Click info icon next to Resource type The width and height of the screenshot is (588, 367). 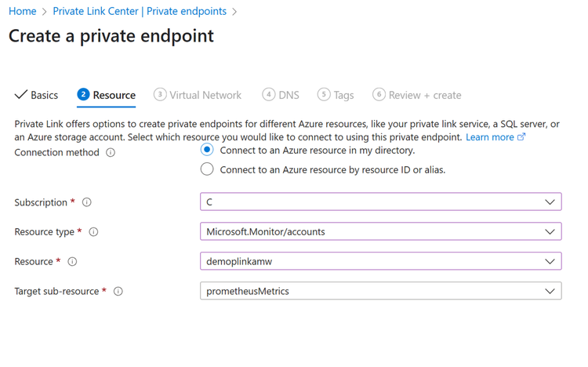93,232
